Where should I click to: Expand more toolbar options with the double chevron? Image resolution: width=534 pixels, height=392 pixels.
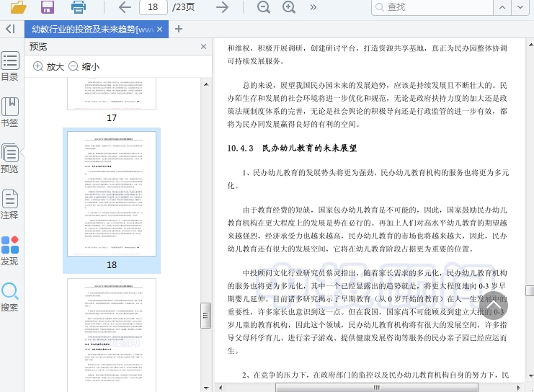tap(313, 7)
